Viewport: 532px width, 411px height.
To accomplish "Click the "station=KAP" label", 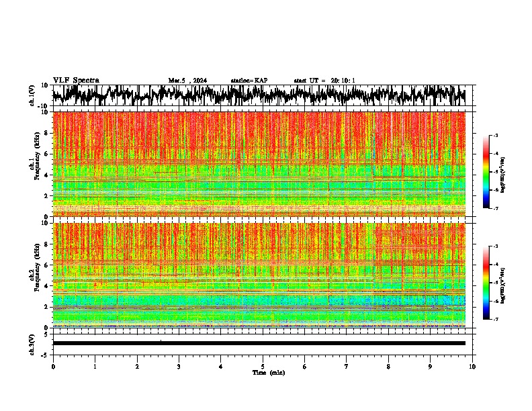I will [x=249, y=81].
